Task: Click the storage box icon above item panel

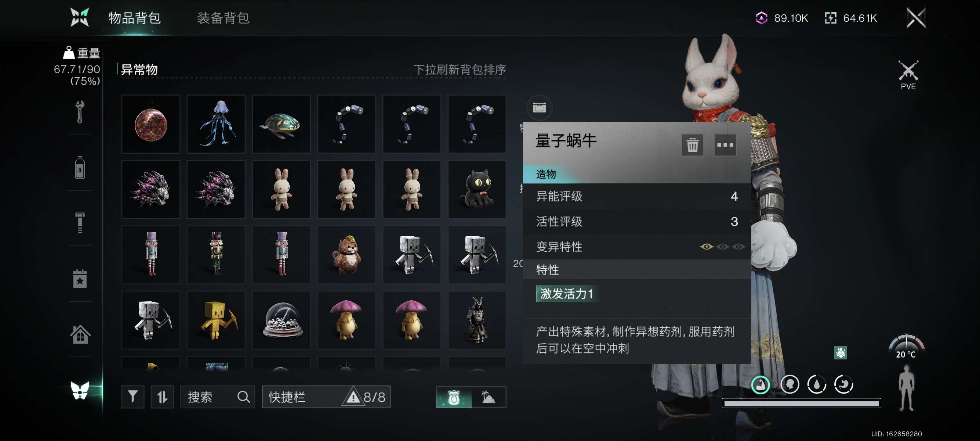Action: (x=539, y=107)
